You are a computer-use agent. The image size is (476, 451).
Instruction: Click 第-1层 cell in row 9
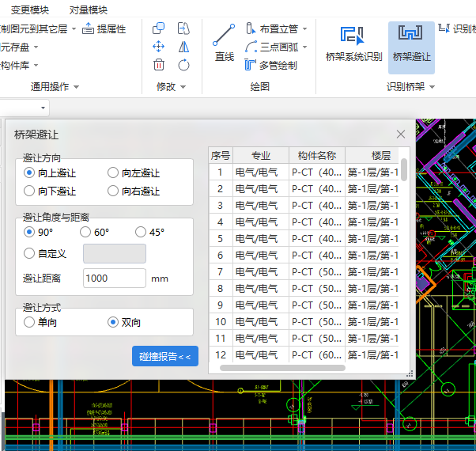pyautogui.click(x=372, y=305)
